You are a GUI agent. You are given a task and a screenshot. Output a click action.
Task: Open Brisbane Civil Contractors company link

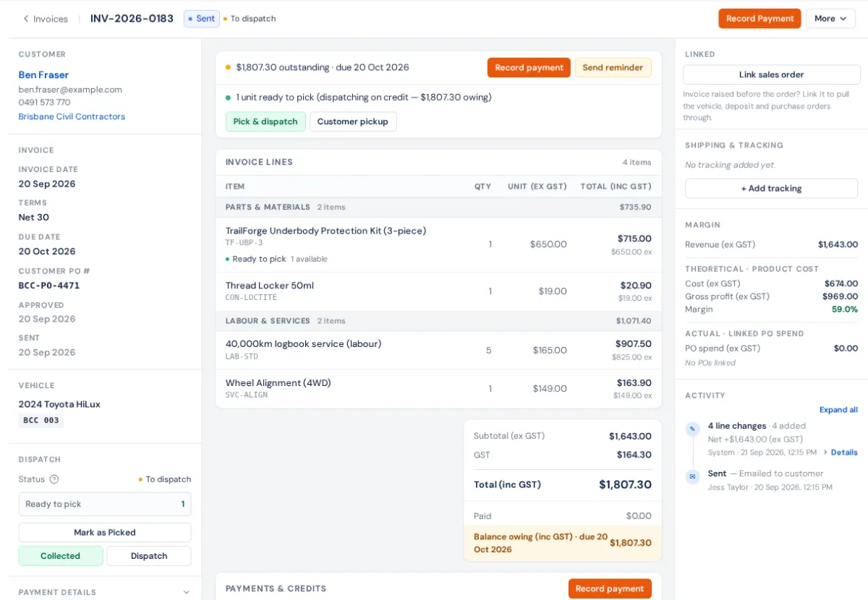72,116
